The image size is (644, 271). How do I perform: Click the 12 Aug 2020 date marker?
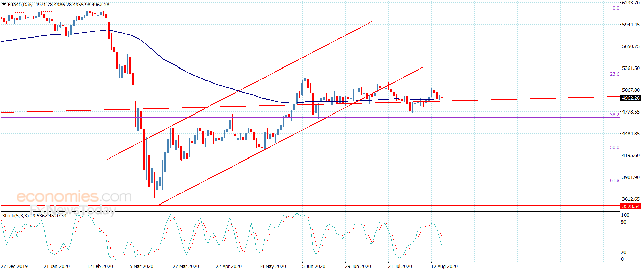click(444, 266)
